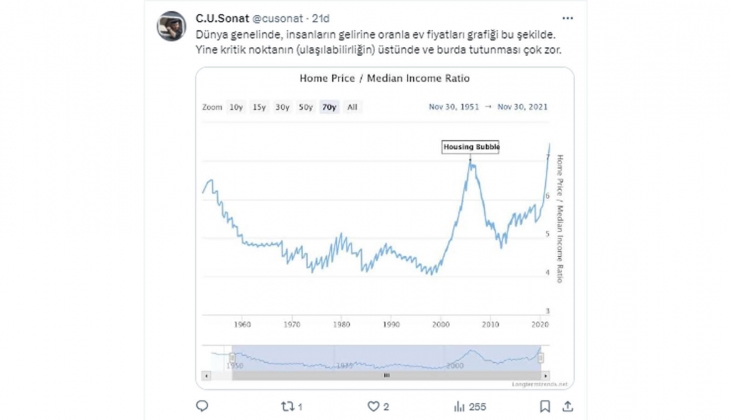Set chart zoom to 50y
Image resolution: width=730 pixels, height=420 pixels.
(305, 107)
